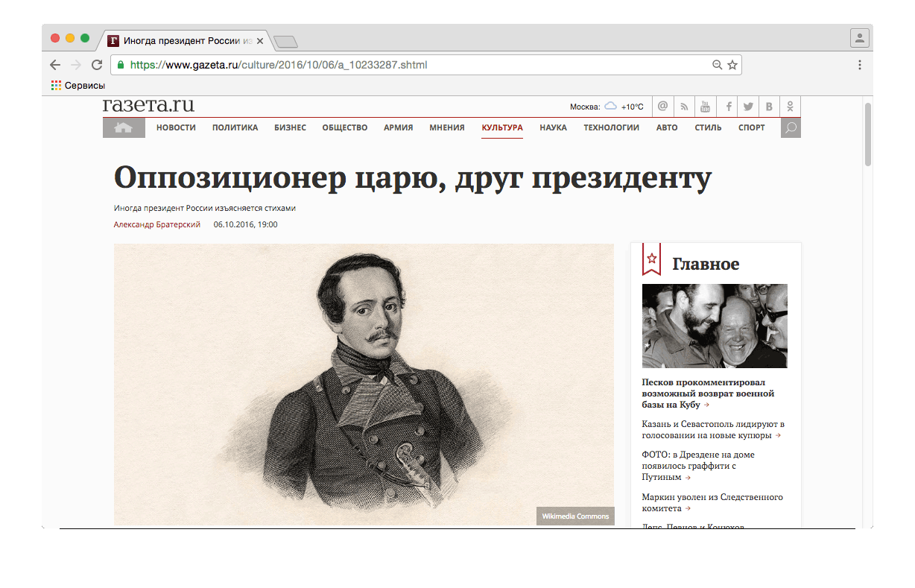Open the Twitter bird icon
This screenshot has width=915, height=588.
(748, 107)
